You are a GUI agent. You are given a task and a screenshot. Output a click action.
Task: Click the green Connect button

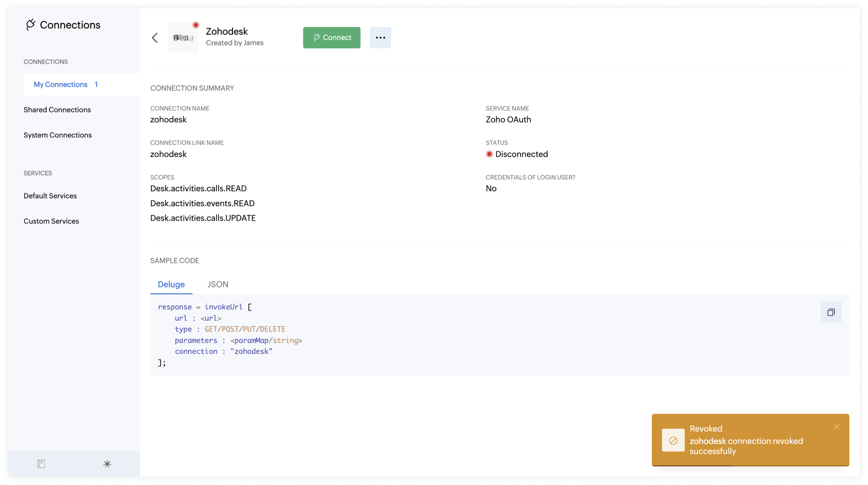pos(332,38)
